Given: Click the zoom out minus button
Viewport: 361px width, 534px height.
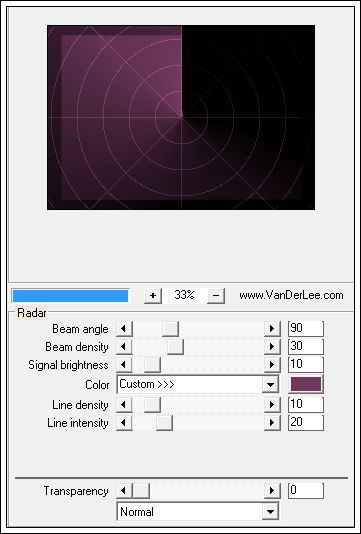Looking at the screenshot, I should (x=216, y=296).
